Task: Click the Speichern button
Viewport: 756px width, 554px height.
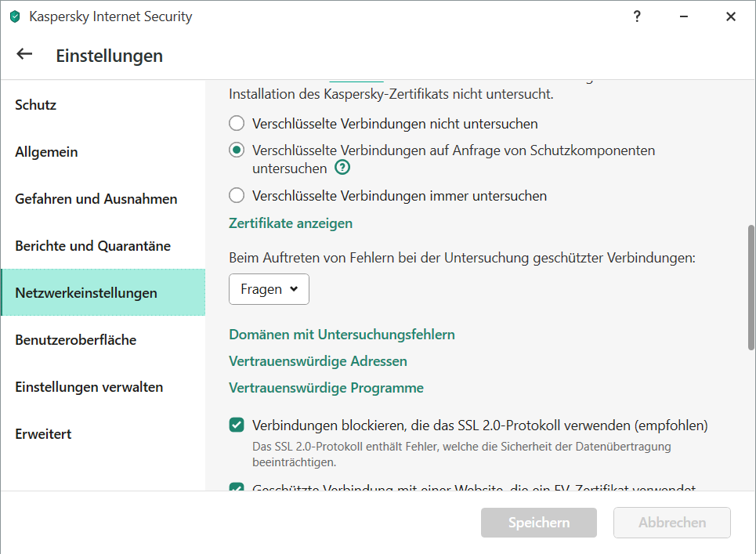Action: click(x=539, y=522)
